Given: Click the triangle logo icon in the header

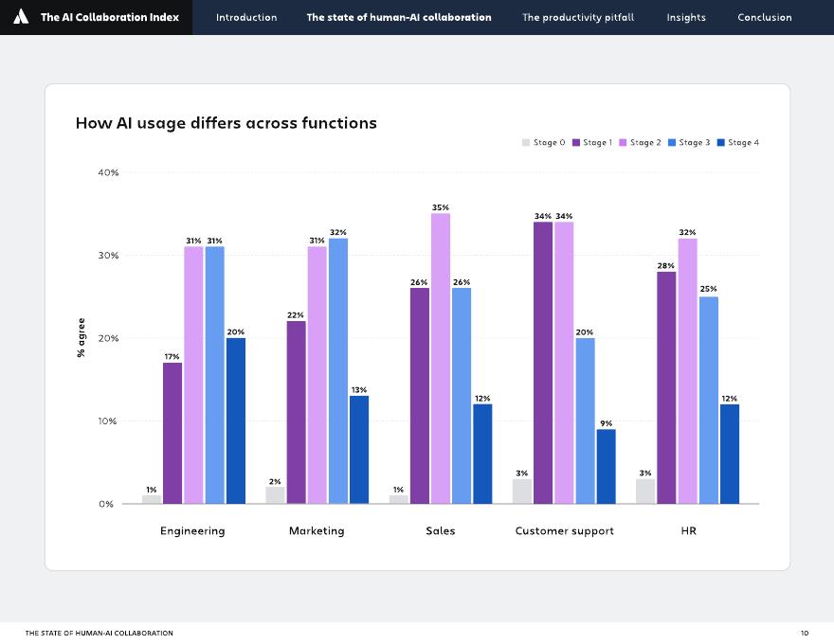Looking at the screenshot, I should [x=21, y=17].
